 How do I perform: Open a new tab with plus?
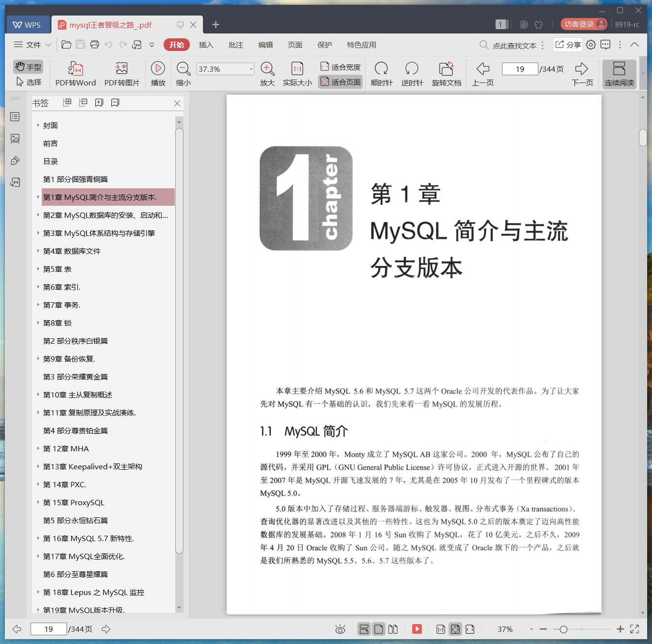pos(216,24)
